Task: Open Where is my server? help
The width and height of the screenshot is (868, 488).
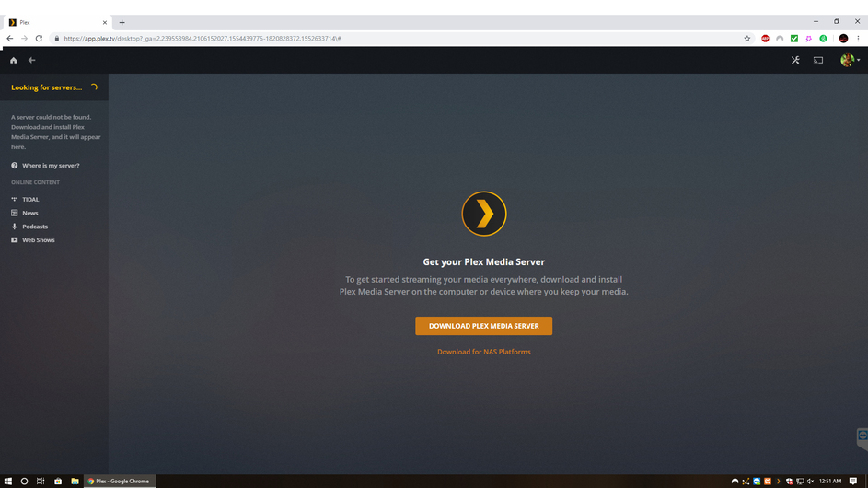Action: click(x=45, y=166)
